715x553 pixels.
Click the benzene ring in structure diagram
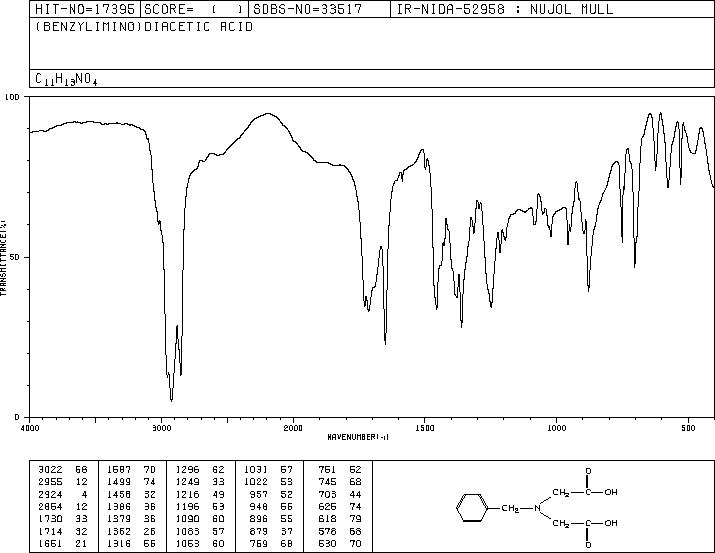point(472,508)
